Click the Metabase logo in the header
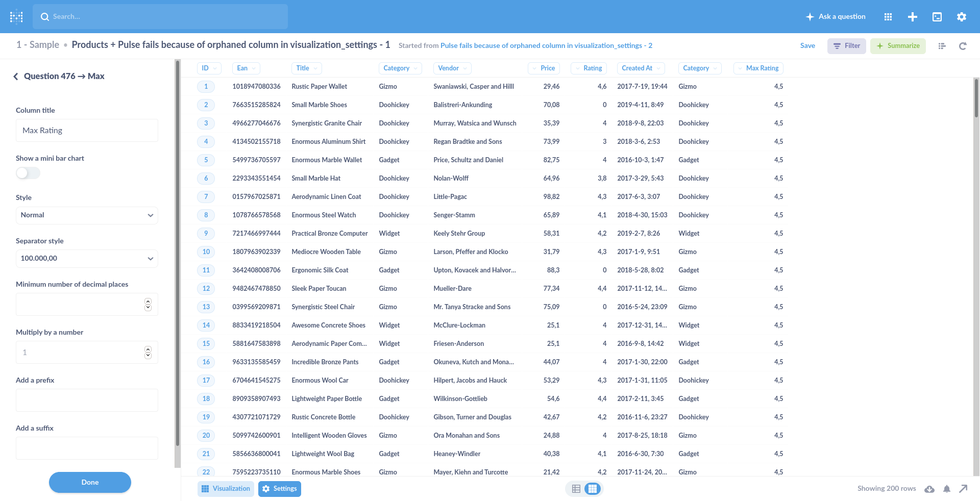The image size is (980, 501). tap(16, 16)
